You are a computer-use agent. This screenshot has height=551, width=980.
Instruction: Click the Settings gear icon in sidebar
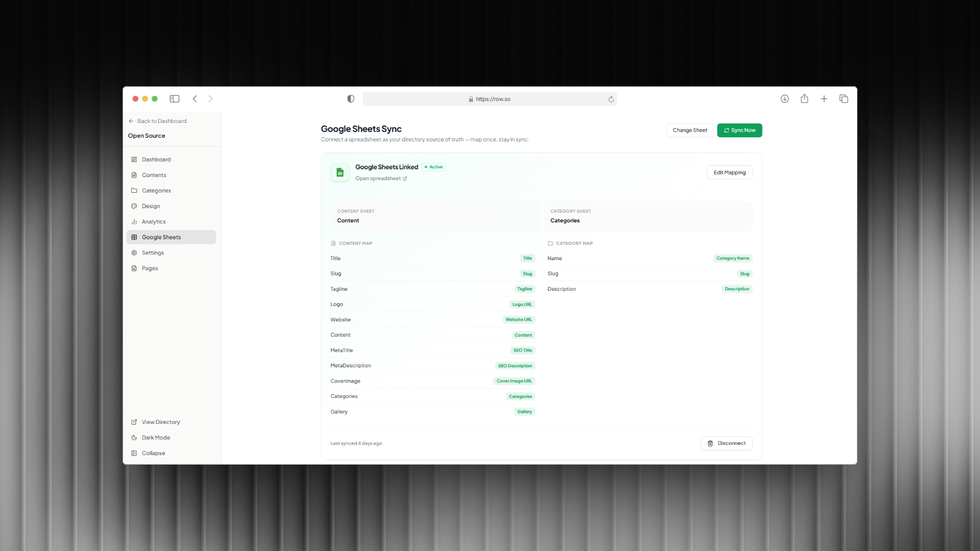pyautogui.click(x=134, y=253)
